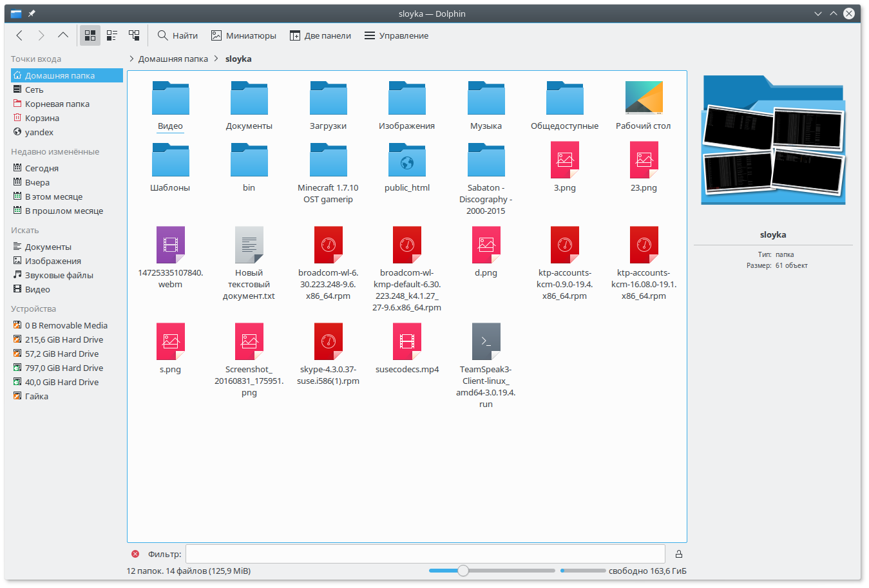
Task: Search for Изображения in the sidebar
Action: point(67,261)
